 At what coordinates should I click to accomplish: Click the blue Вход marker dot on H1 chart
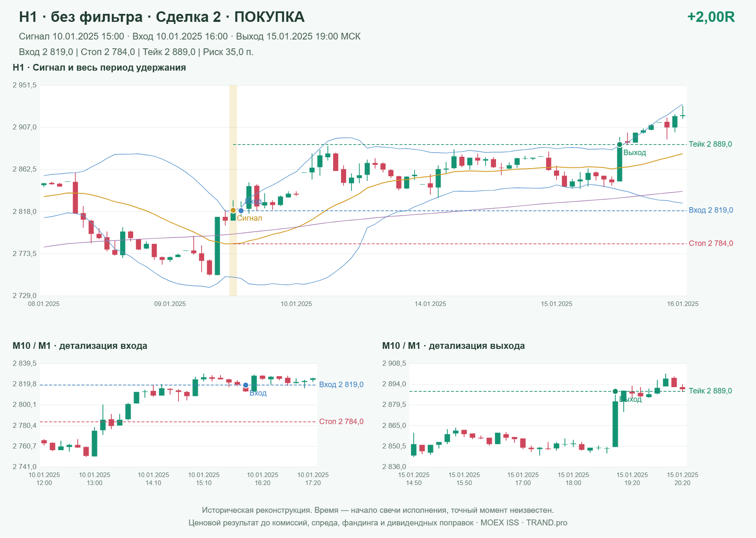(241, 211)
